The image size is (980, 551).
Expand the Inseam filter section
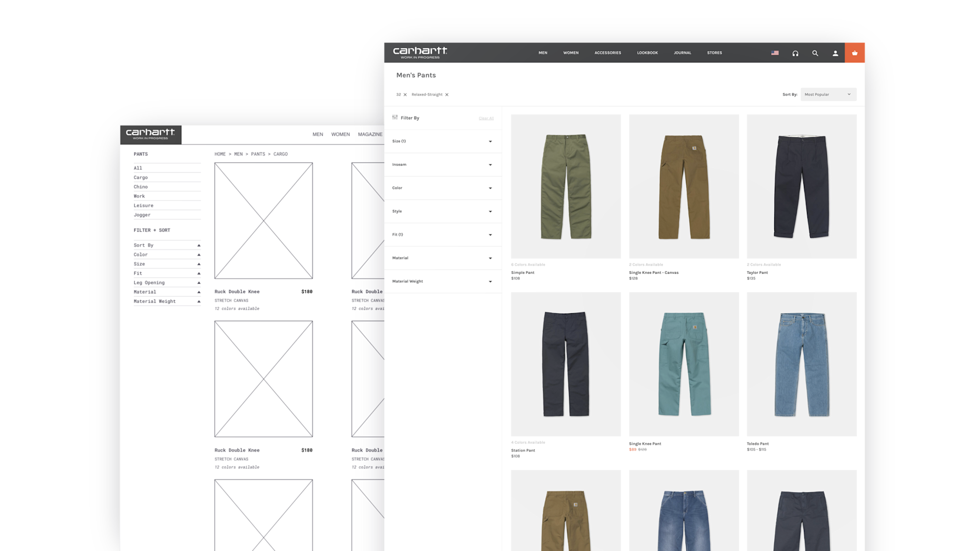tap(442, 165)
